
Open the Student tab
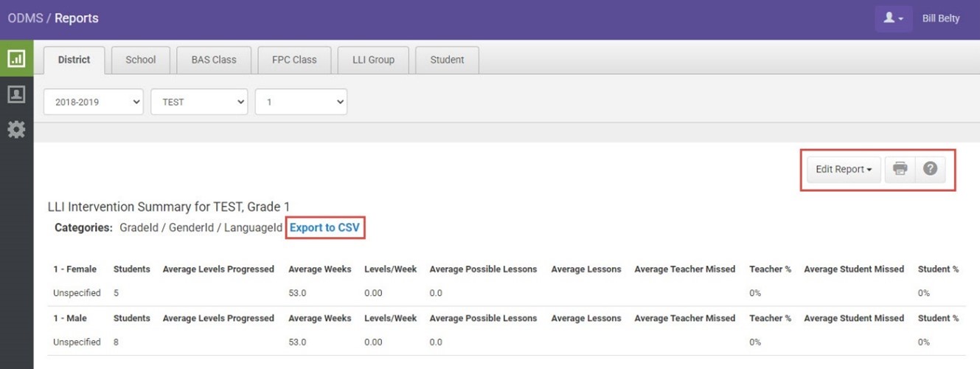click(447, 60)
